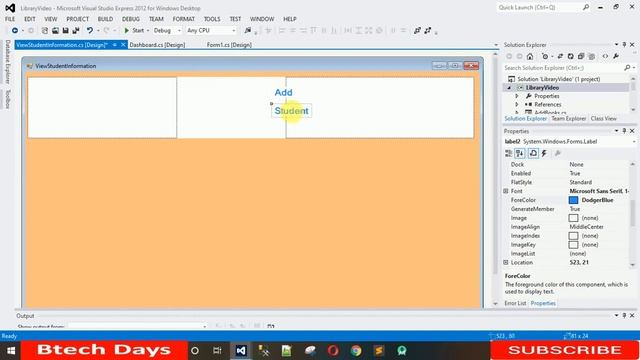Open the BUILD menu

point(105,19)
